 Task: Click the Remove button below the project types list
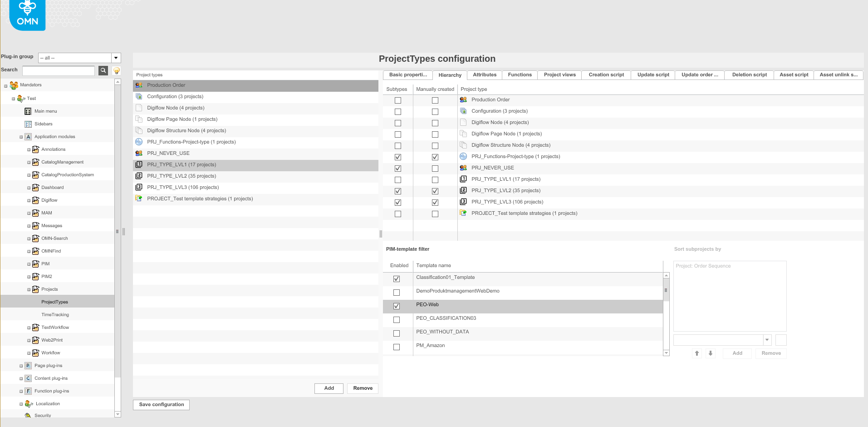click(362, 388)
